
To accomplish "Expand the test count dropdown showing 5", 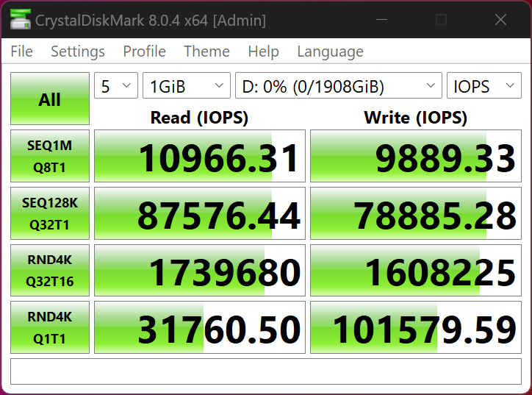I will coord(116,85).
